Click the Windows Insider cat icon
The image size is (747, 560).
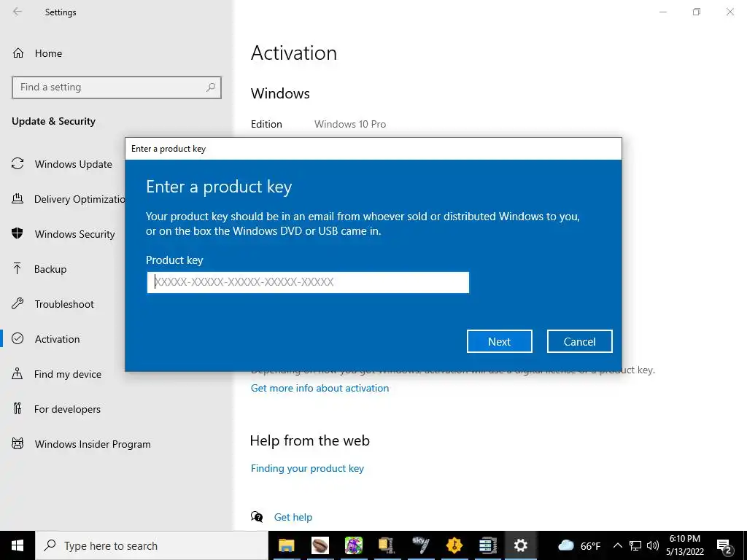point(18,444)
